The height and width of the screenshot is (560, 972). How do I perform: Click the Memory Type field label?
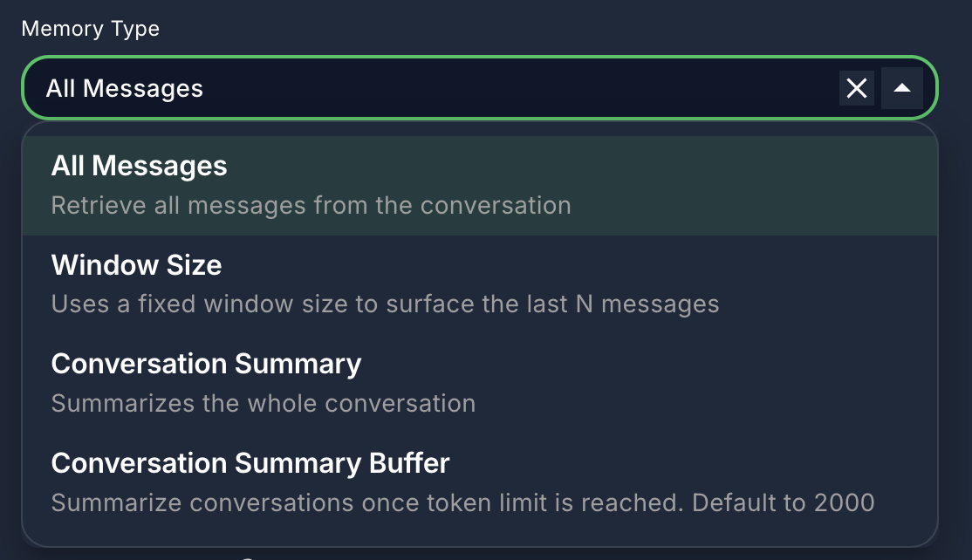pos(90,29)
